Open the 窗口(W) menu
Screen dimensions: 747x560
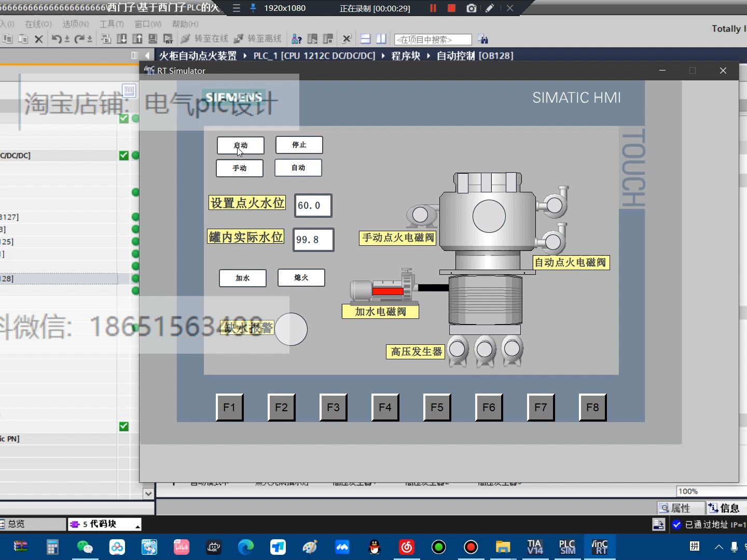coord(148,24)
